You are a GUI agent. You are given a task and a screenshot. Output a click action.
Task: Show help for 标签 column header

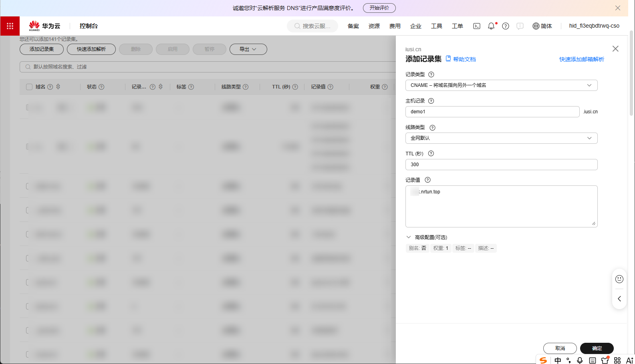coord(191,87)
